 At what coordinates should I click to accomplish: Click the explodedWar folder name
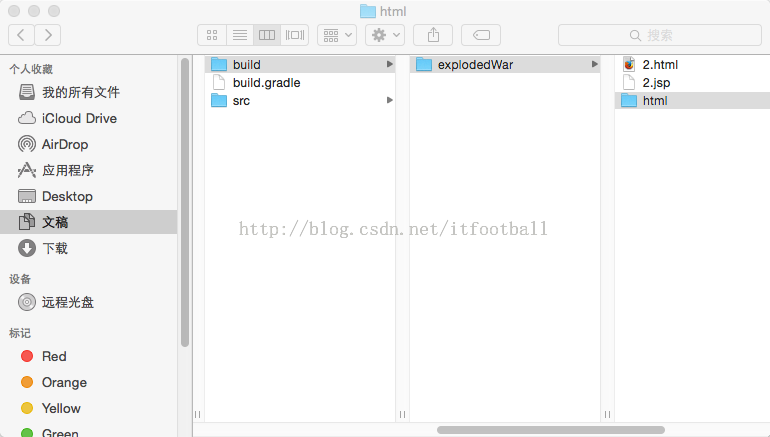click(x=475, y=64)
